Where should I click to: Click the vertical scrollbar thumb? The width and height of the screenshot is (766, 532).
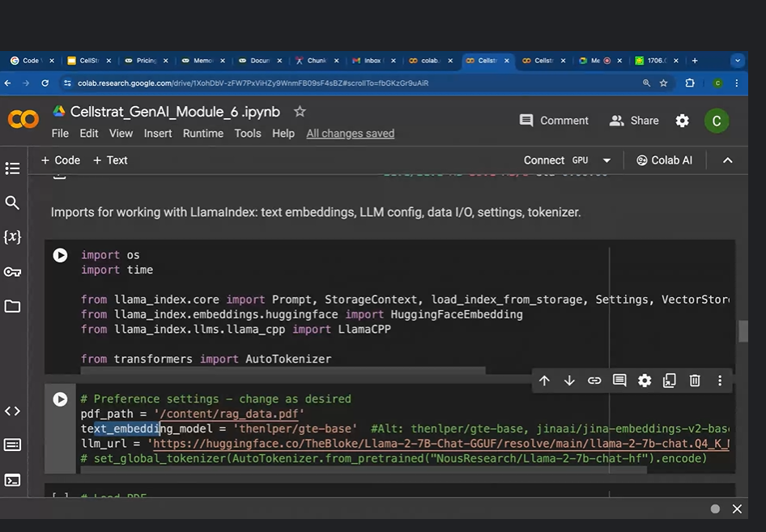[743, 331]
